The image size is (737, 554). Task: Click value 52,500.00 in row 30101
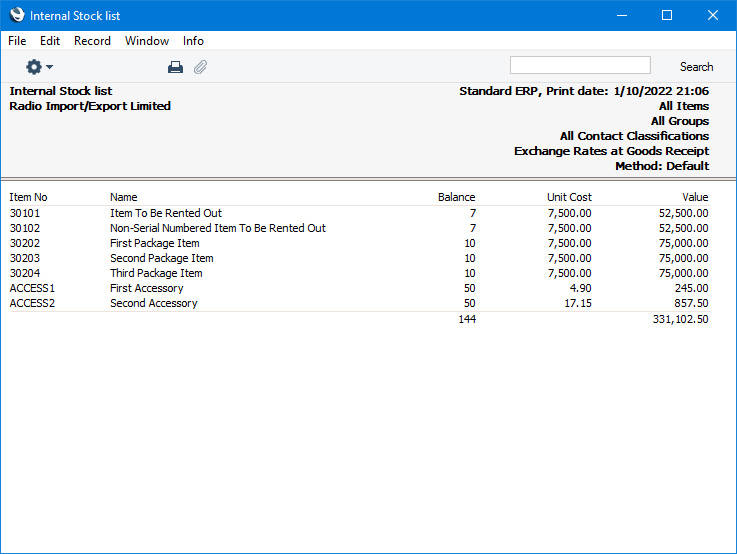(683, 213)
